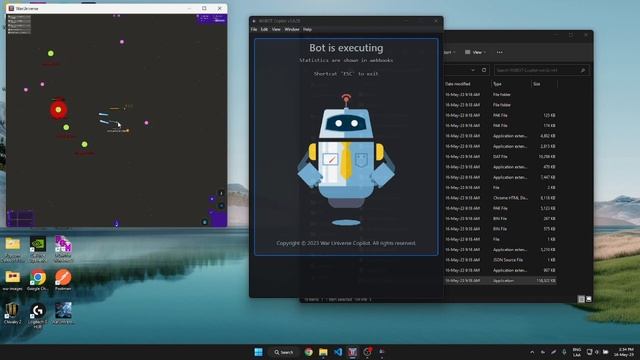Open the Windows Start menu

coord(258,352)
